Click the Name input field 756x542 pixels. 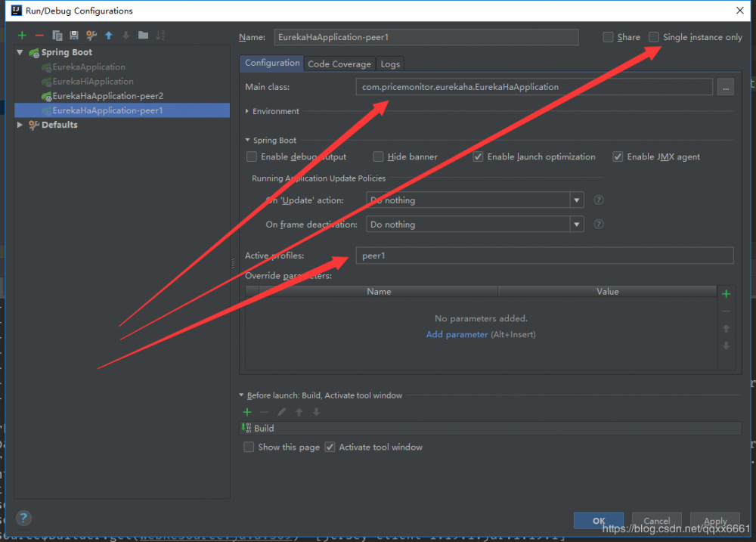426,37
